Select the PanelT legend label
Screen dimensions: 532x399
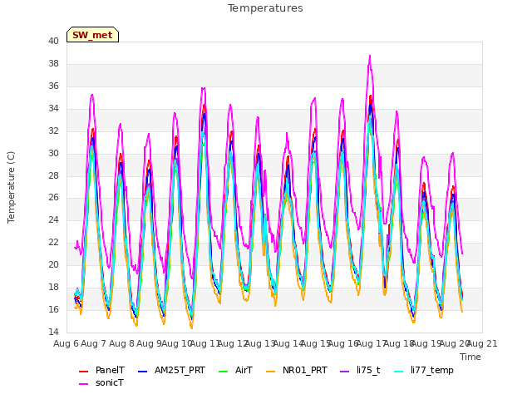[x=110, y=370]
